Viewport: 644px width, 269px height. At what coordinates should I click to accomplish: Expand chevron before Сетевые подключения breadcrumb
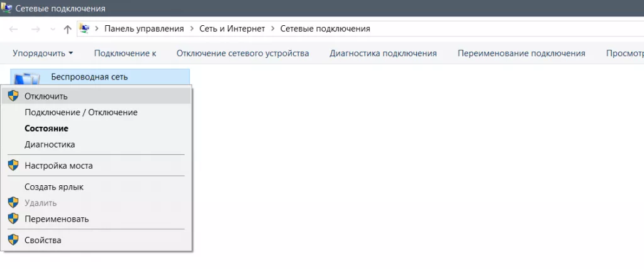click(x=273, y=29)
